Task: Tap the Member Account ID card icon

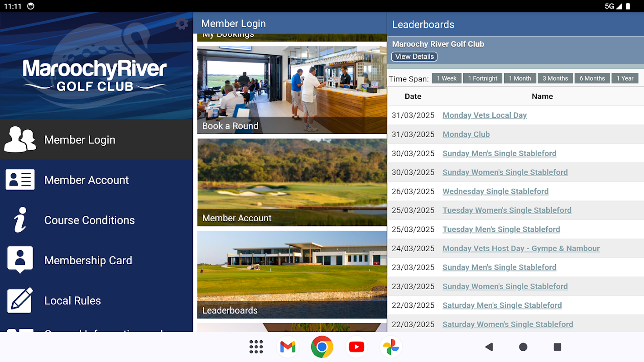Action: (x=20, y=180)
